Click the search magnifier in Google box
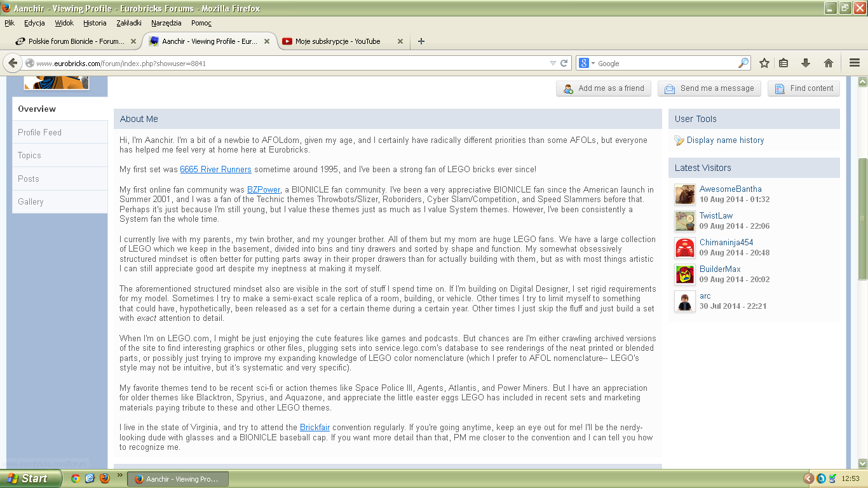This screenshot has height=488, width=868. 743,63
